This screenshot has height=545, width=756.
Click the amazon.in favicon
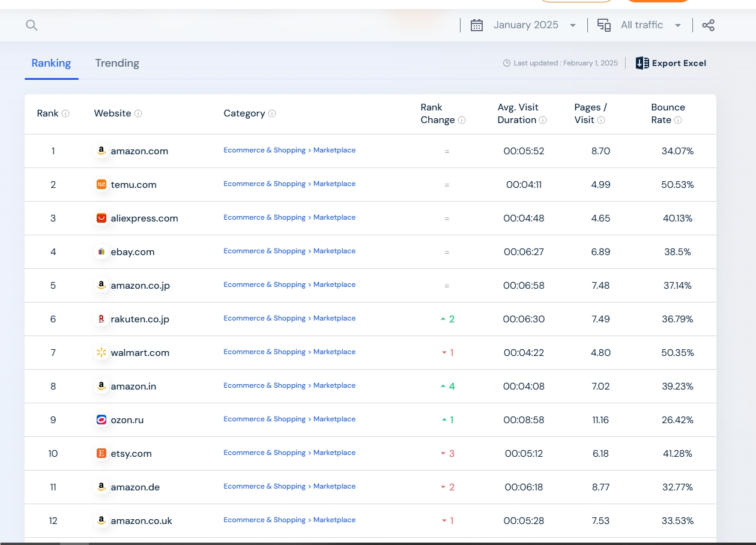click(101, 387)
